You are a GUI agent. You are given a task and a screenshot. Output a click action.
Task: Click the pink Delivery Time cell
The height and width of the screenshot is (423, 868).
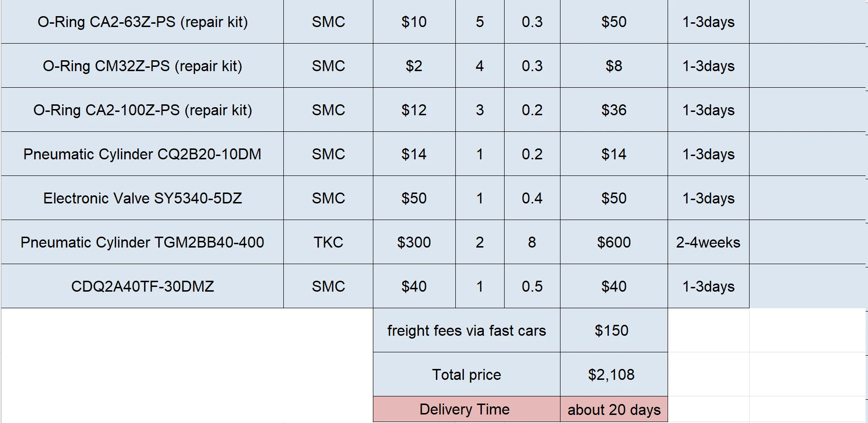467,409
